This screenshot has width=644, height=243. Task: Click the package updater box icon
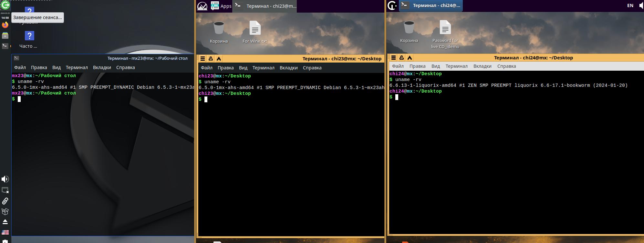tap(5, 212)
